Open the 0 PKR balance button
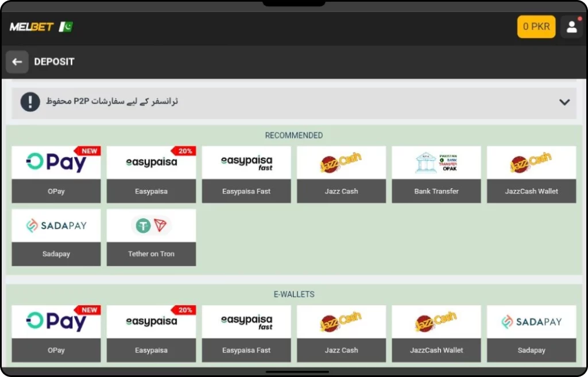Screen dimensions: 588x377 (x=536, y=26)
